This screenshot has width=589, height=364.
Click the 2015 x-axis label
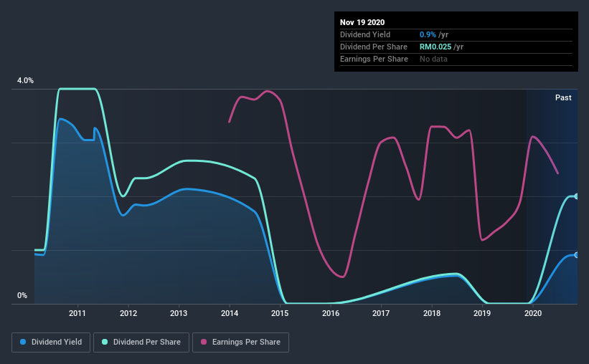click(x=280, y=313)
